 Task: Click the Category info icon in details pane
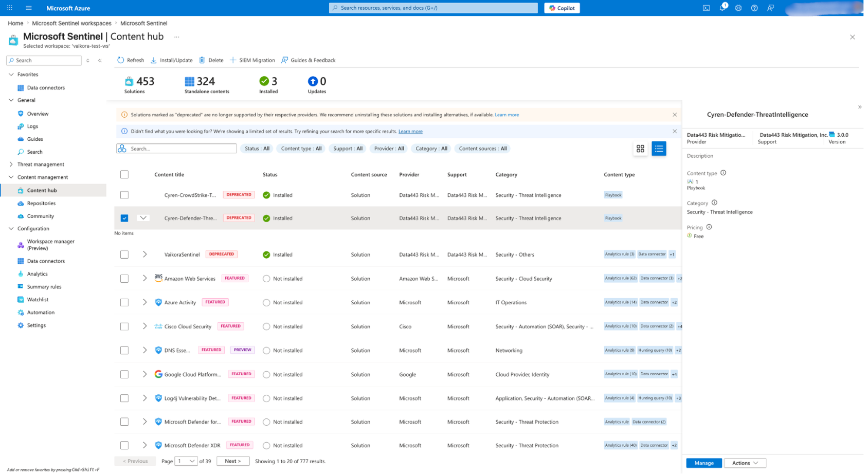tap(714, 203)
